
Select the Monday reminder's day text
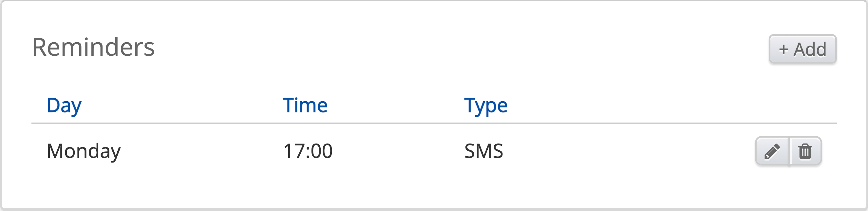(x=83, y=151)
